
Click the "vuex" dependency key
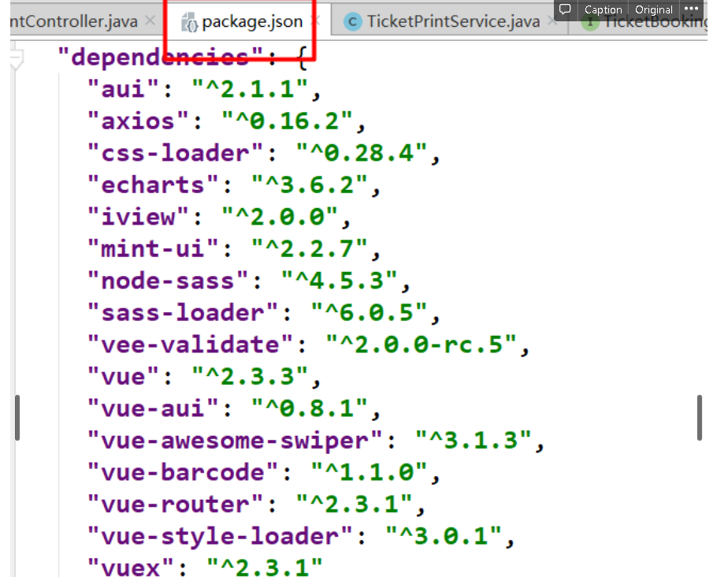(131, 568)
